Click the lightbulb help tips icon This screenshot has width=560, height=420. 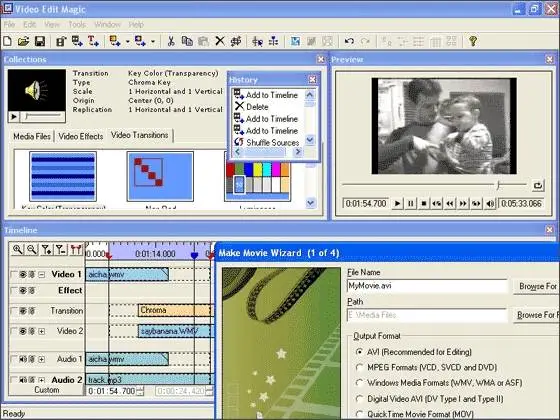tap(472, 41)
